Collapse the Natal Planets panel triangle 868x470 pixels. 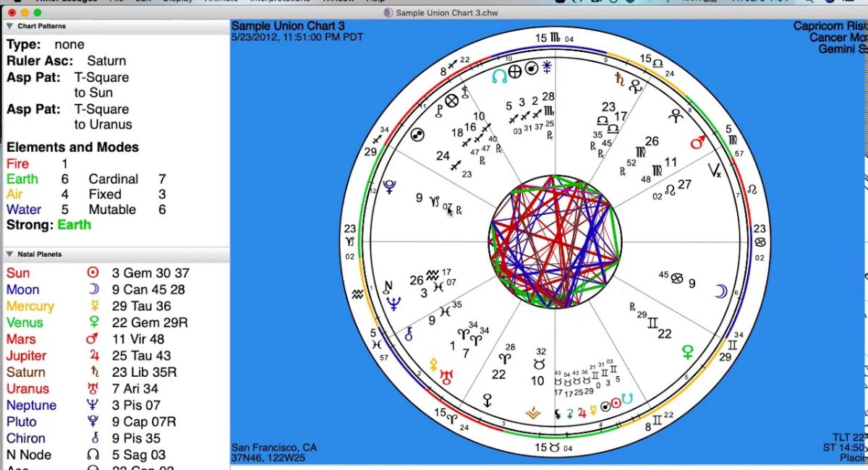tap(9, 255)
